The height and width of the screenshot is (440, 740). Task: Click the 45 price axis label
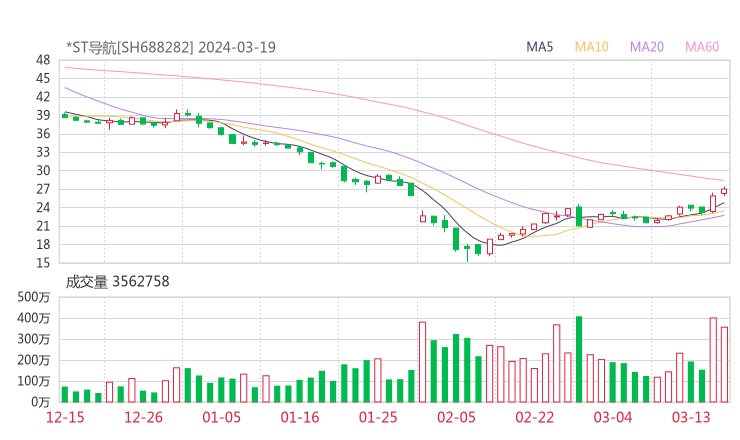point(43,78)
